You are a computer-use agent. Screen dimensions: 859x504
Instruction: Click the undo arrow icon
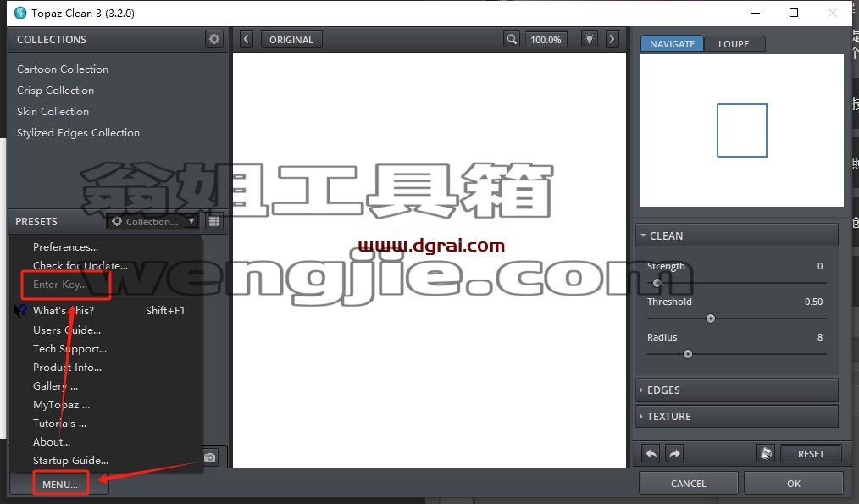click(x=651, y=454)
